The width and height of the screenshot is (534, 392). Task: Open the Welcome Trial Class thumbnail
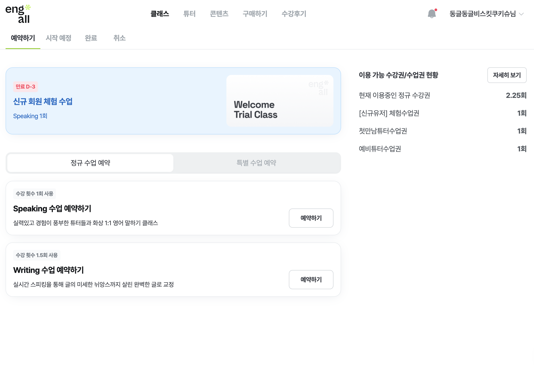click(x=279, y=101)
